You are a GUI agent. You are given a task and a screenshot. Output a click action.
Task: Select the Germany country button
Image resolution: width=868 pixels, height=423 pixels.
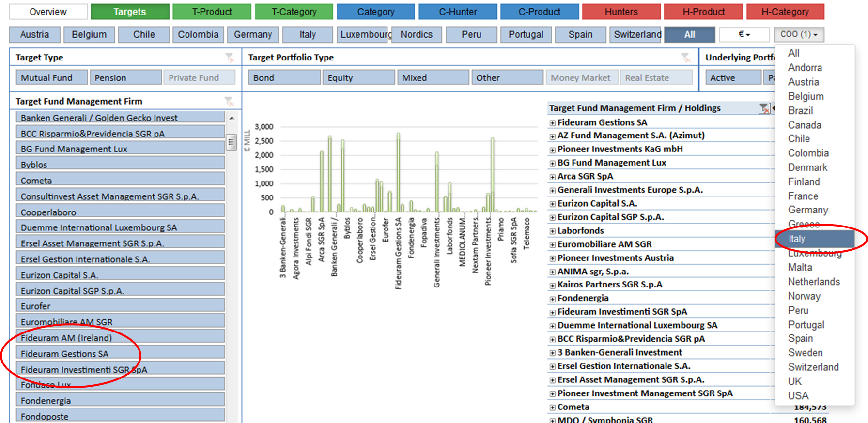(x=253, y=34)
